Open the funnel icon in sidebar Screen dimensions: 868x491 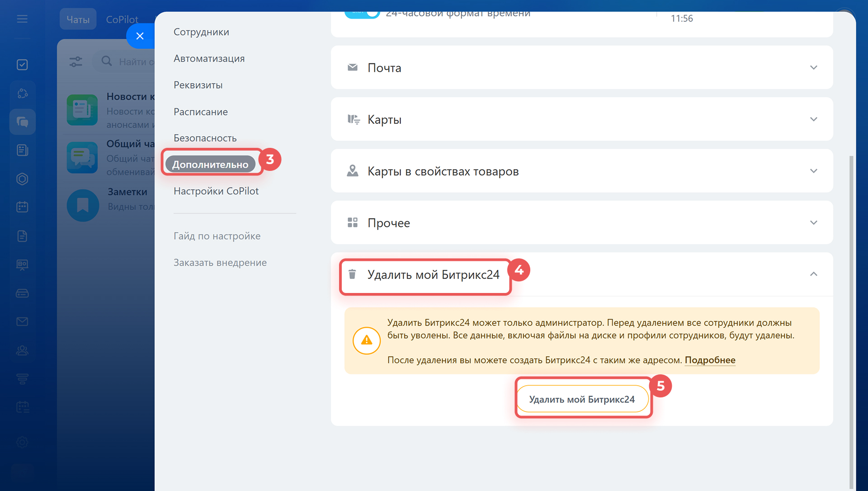coord(22,379)
